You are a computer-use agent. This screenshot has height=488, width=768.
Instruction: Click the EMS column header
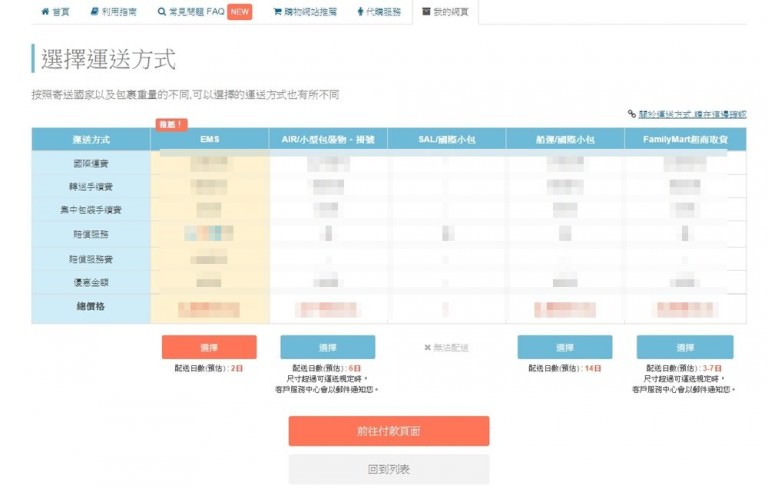[209, 139]
